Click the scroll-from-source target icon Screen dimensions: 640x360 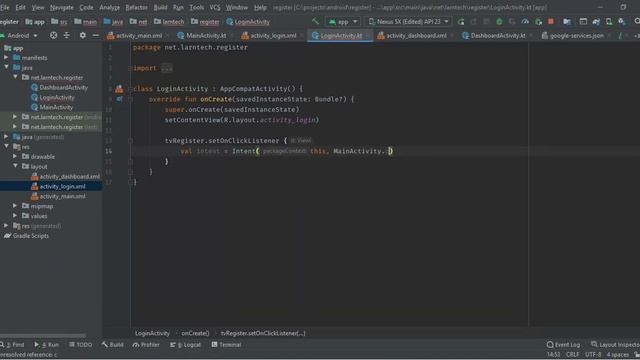pyautogui.click(x=53, y=36)
